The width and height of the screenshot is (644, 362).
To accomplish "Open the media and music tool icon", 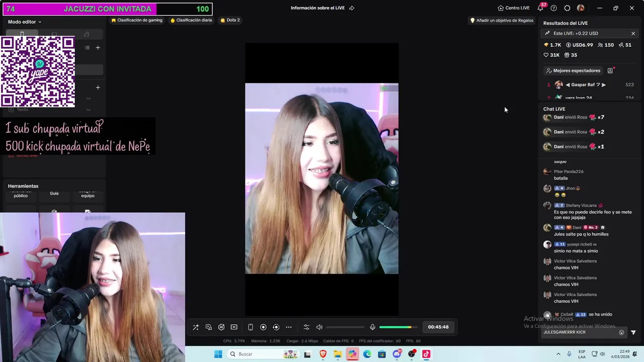I will (x=209, y=327).
